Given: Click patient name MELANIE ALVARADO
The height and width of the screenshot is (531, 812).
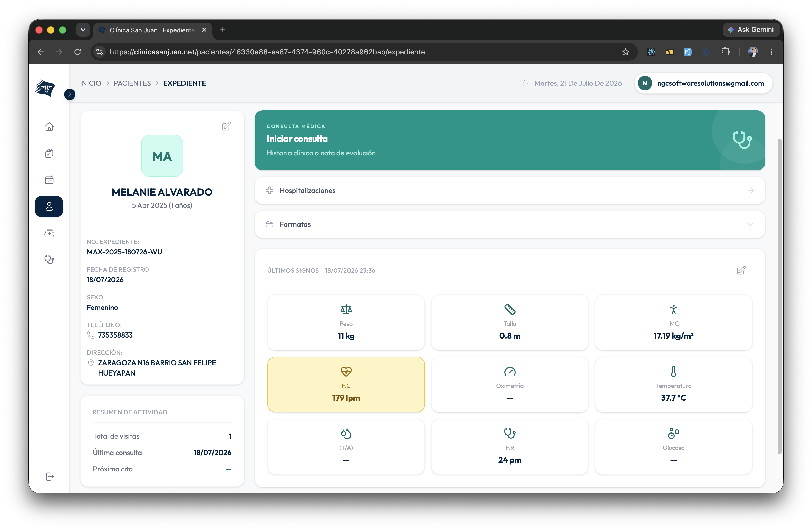Looking at the screenshot, I should pyautogui.click(x=162, y=192).
